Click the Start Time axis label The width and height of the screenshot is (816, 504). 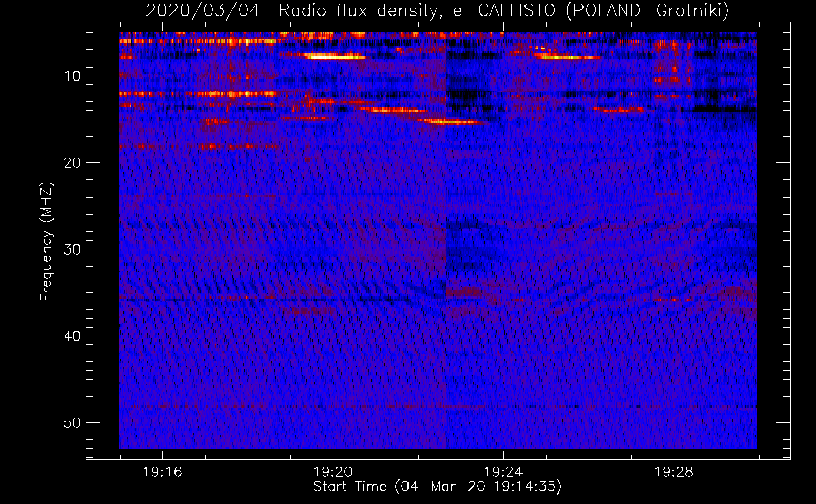pos(437,487)
